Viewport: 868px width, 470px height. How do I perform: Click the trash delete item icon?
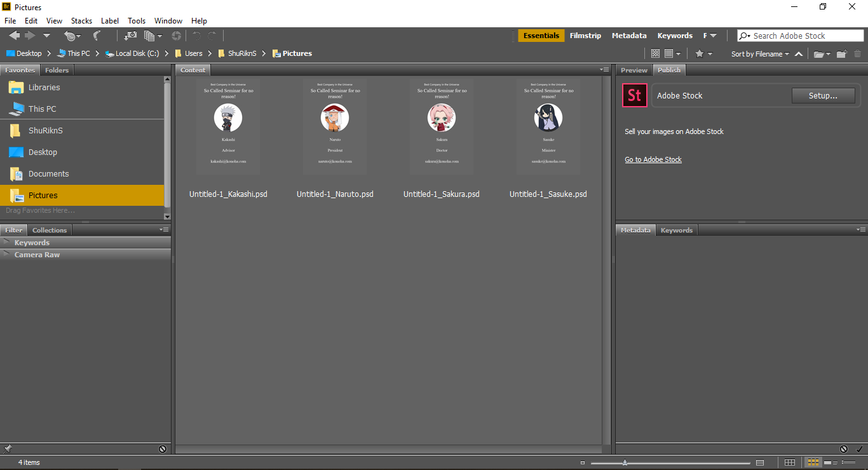tap(858, 54)
